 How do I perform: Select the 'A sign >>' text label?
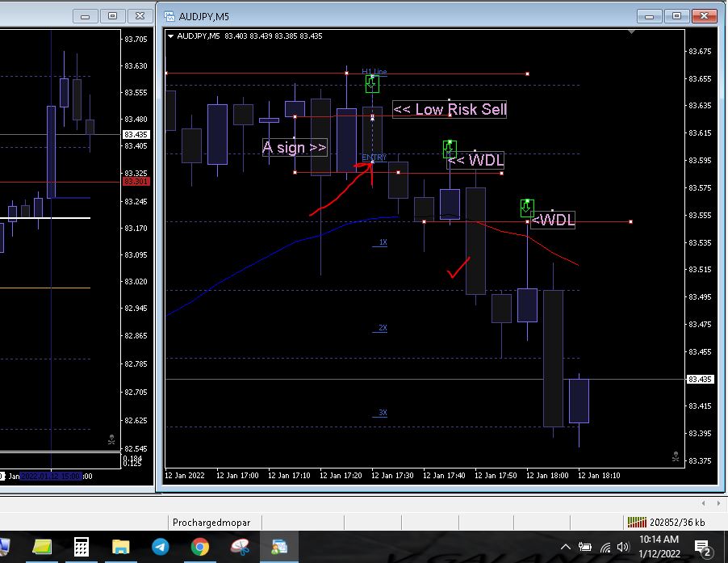pyautogui.click(x=295, y=148)
